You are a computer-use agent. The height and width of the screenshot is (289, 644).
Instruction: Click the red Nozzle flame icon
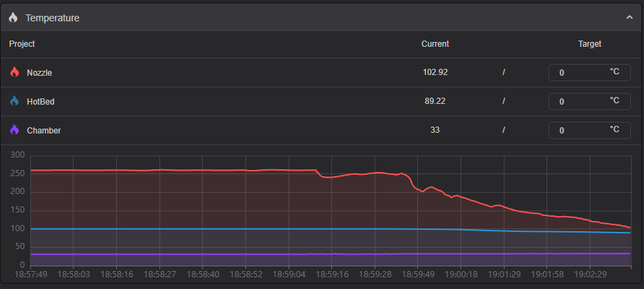(14, 72)
